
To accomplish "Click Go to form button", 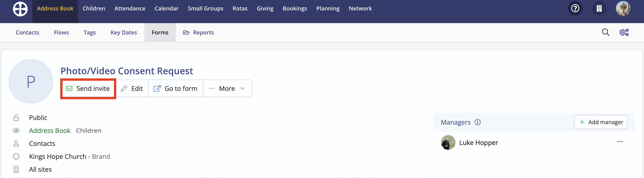I will click(176, 89).
